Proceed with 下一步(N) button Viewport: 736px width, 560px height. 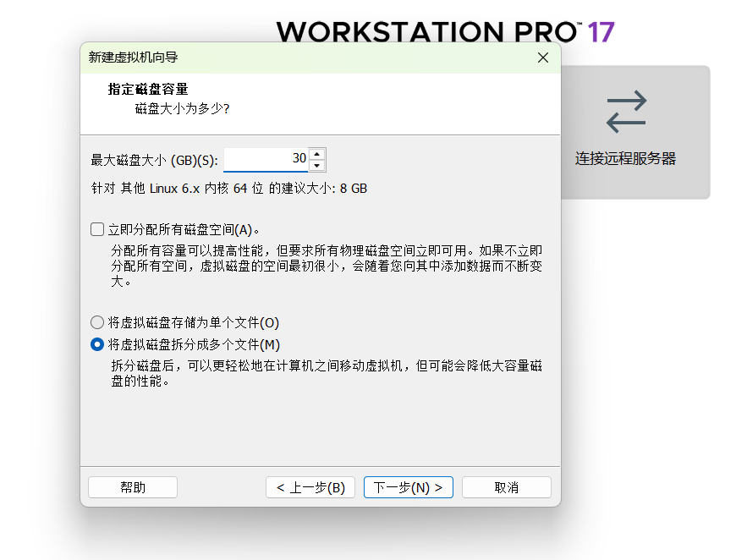point(409,487)
